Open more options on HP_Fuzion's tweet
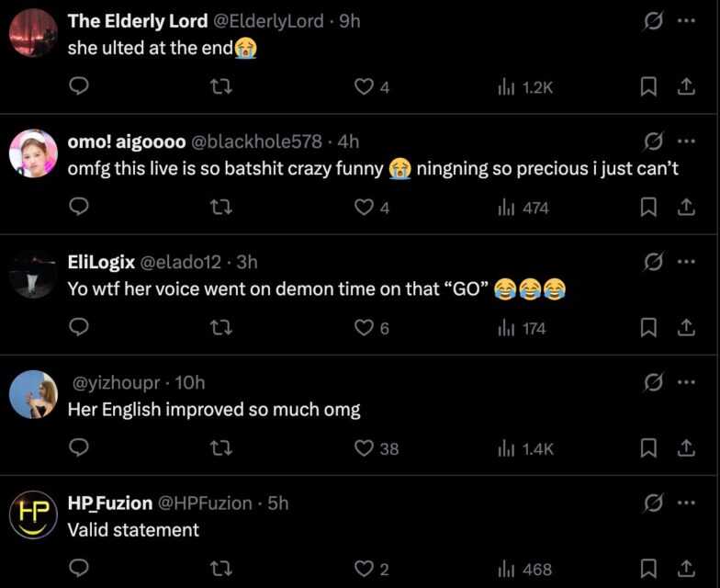This screenshot has width=720, height=588. (686, 503)
